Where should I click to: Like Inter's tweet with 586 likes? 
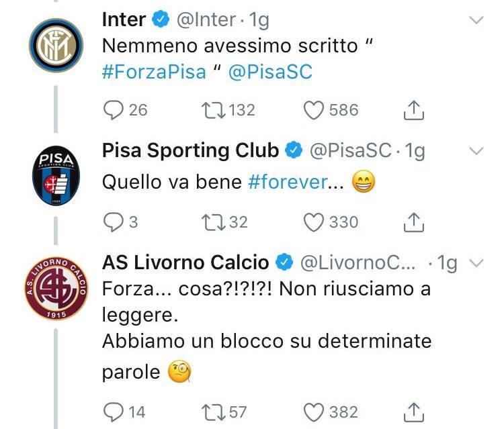314,110
